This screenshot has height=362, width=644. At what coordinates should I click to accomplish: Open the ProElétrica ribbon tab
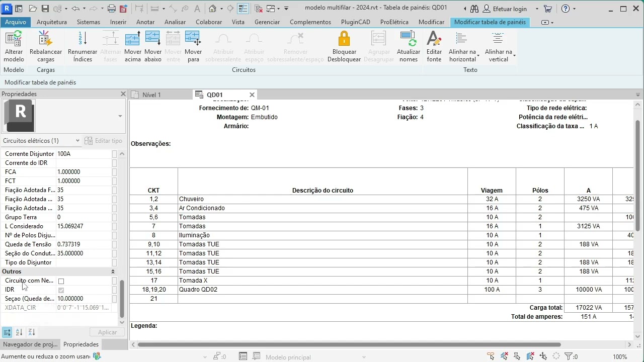pyautogui.click(x=394, y=22)
